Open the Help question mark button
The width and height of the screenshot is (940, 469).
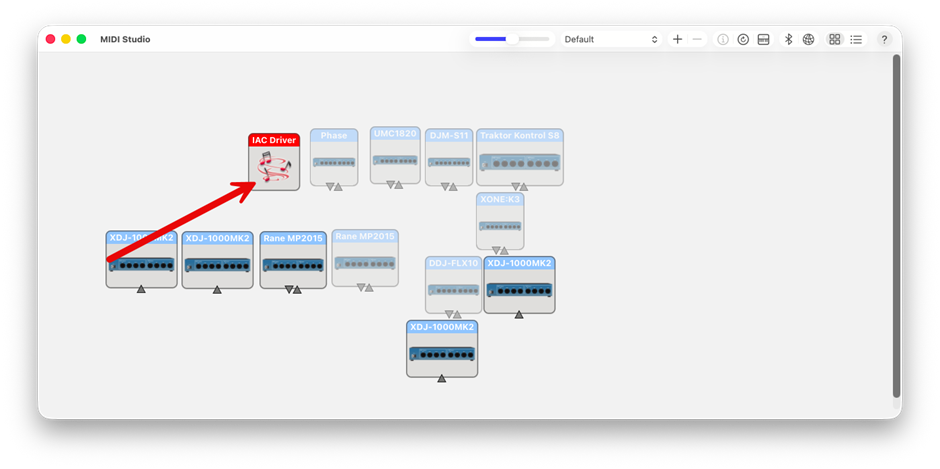click(x=884, y=39)
